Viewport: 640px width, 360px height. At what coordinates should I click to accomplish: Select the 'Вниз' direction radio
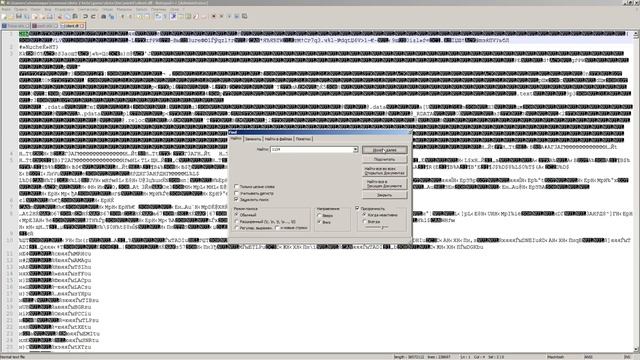[x=320, y=222]
